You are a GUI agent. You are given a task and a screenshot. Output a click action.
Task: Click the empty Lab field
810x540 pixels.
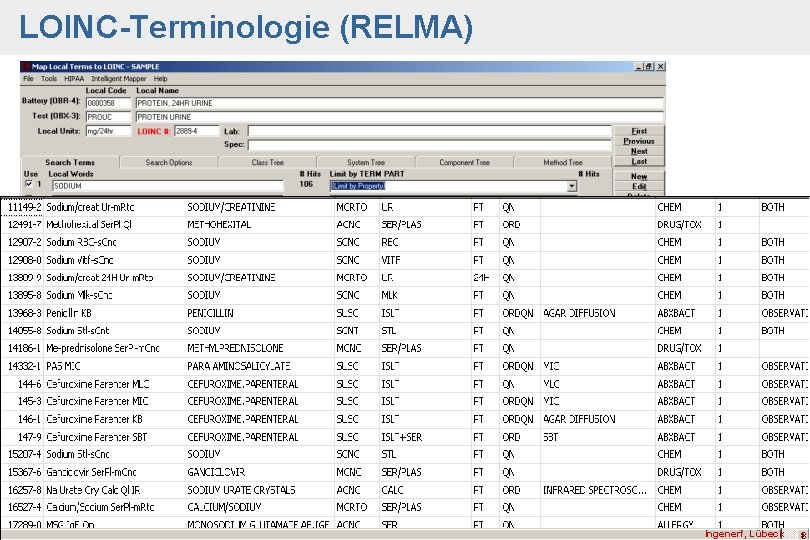pyautogui.click(x=429, y=131)
